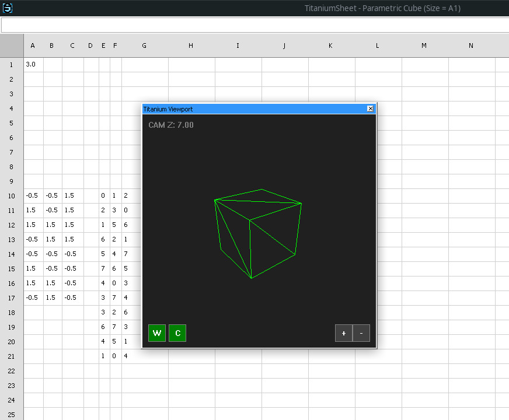Select row 21 header
Screen dimensions: 509x420
pyautogui.click(x=12, y=356)
